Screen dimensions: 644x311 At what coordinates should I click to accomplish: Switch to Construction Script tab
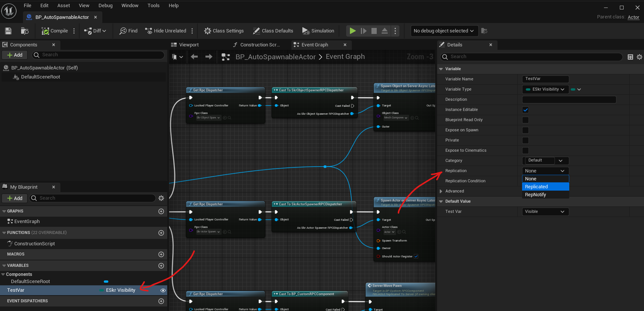pyautogui.click(x=257, y=45)
